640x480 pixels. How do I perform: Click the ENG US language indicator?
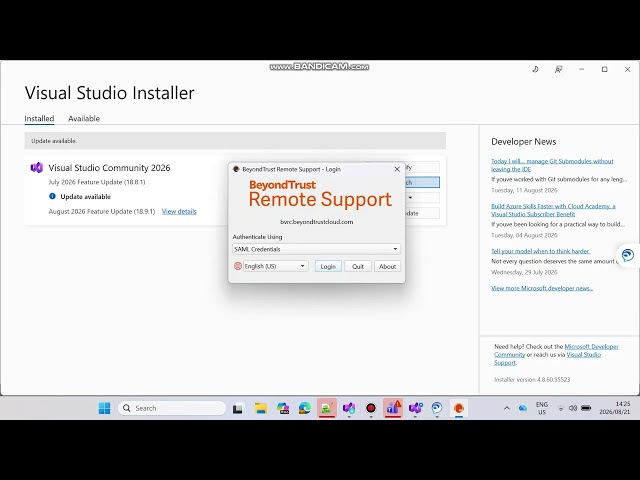(x=542, y=408)
